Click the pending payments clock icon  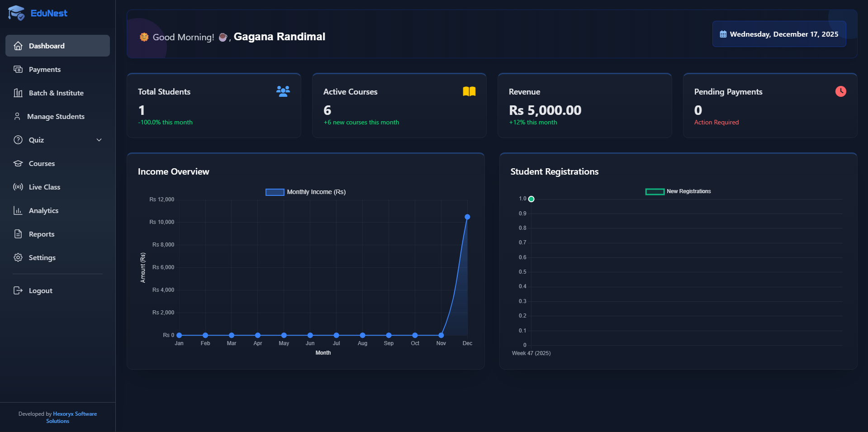coord(840,91)
